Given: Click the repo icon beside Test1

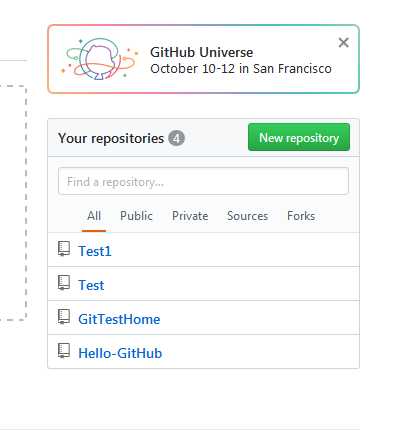Looking at the screenshot, I should click(x=64, y=249).
